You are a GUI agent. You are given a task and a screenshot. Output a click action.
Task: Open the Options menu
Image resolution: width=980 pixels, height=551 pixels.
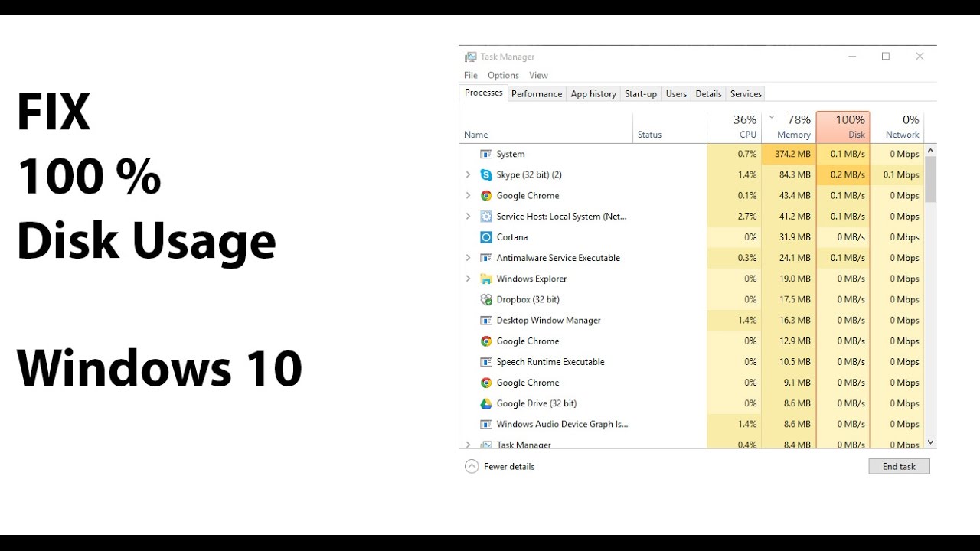pos(503,75)
